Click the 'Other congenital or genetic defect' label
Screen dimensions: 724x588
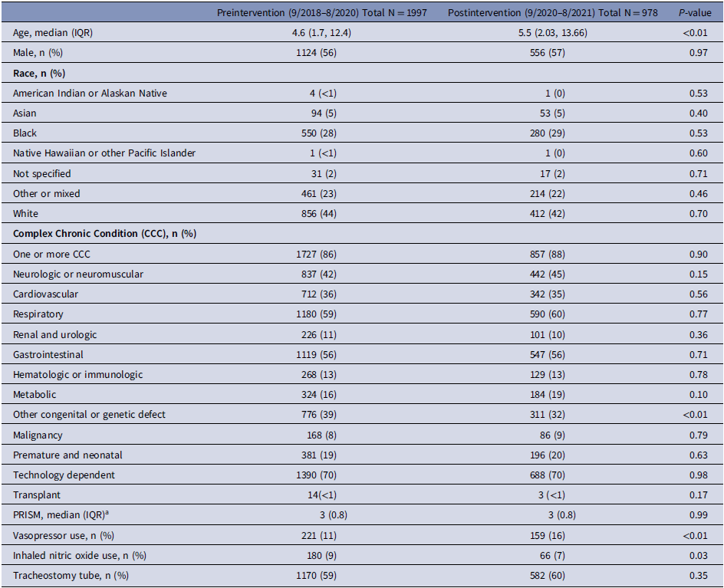[x=89, y=415]
